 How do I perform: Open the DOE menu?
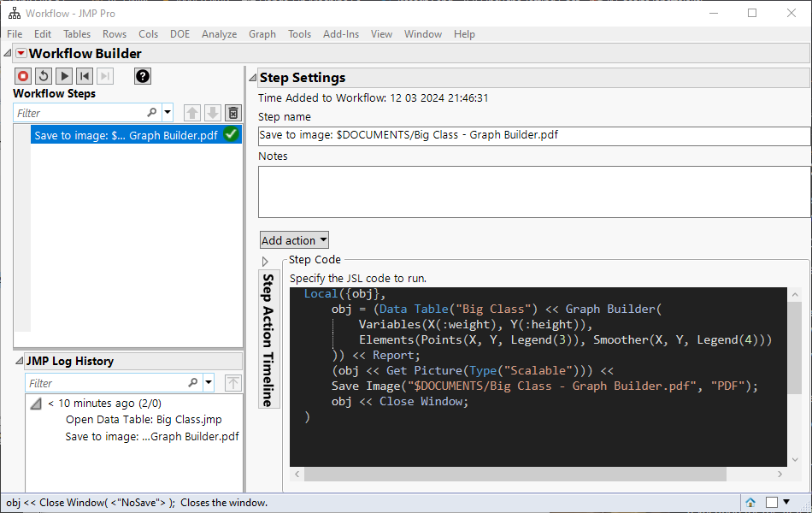[x=179, y=34]
